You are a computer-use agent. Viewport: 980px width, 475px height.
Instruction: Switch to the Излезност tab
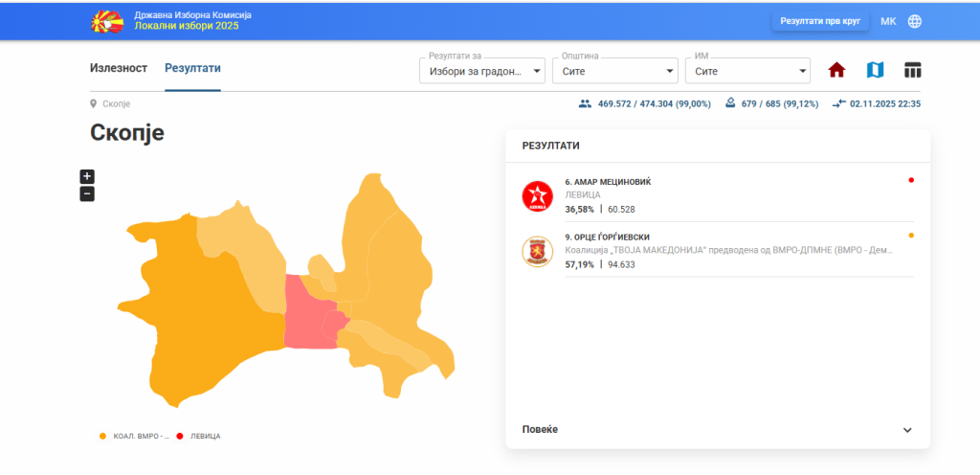pyautogui.click(x=119, y=68)
